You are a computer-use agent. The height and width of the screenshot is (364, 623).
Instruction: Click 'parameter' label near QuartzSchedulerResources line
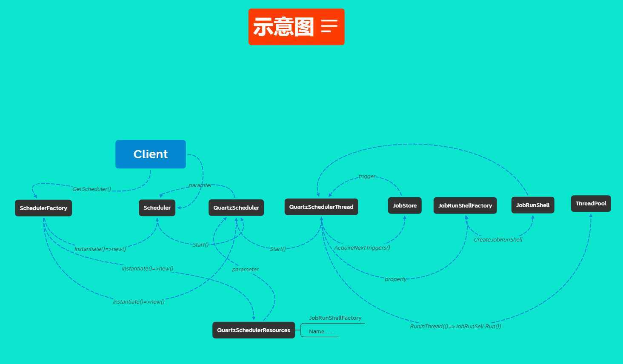[246, 270]
